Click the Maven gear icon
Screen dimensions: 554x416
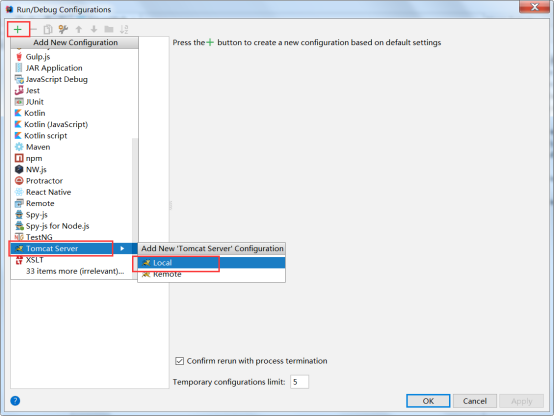pos(19,147)
